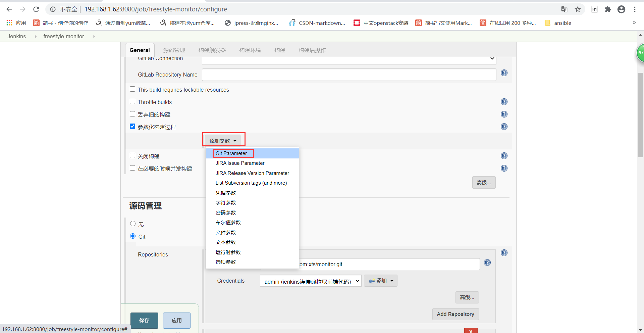The height and width of the screenshot is (333, 644).
Task: Enable Throttle builds checkbox
Action: [132, 101]
